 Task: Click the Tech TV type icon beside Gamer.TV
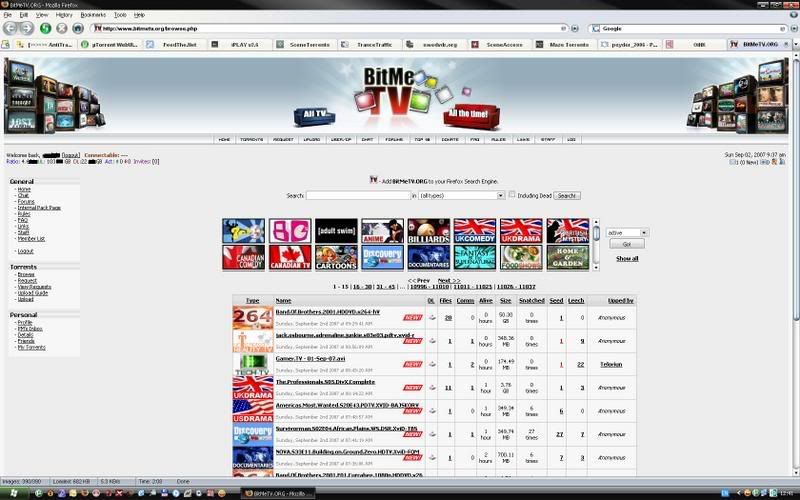pyautogui.click(x=253, y=364)
